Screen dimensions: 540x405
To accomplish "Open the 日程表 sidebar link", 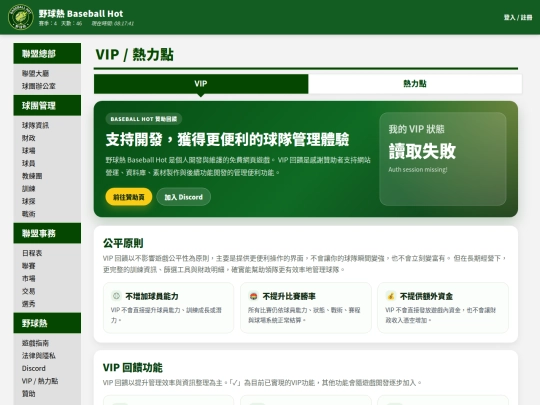I will 32,253.
